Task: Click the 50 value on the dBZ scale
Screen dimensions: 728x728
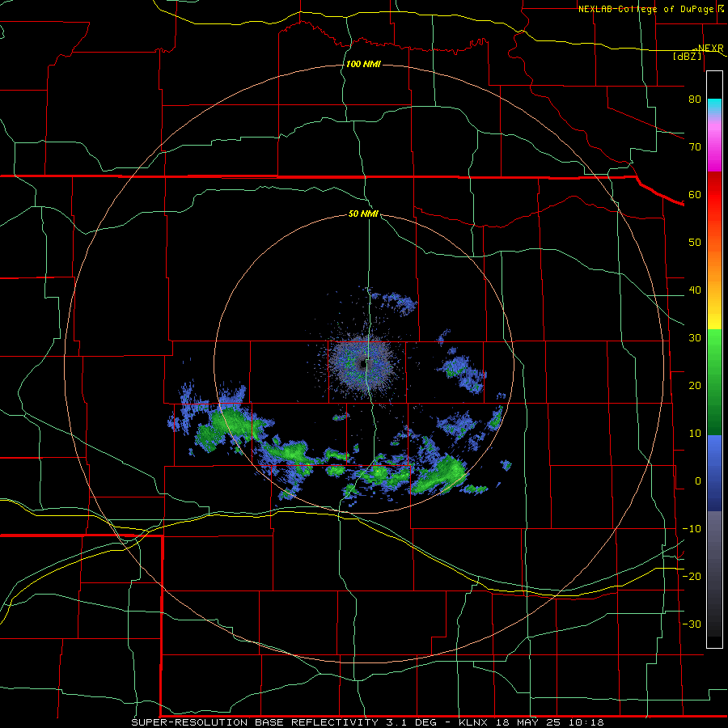Action: coord(695,243)
